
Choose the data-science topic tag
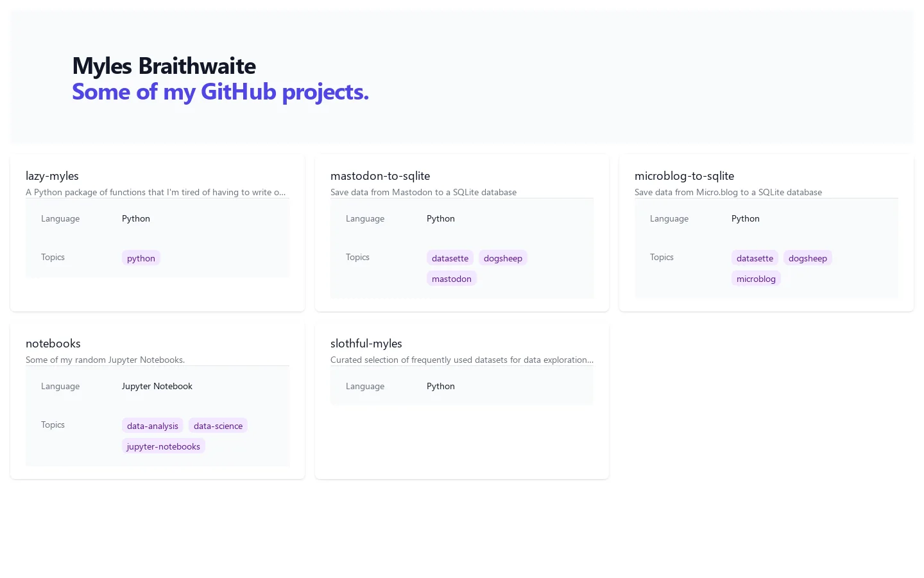[218, 426]
